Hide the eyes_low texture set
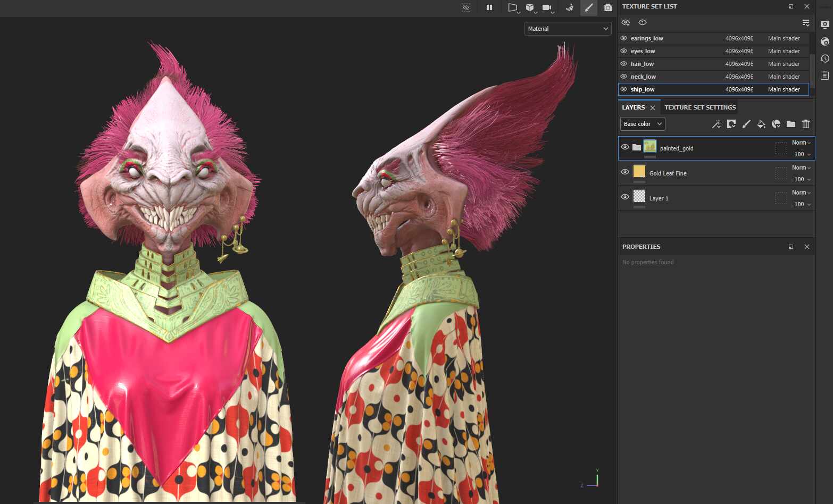The height and width of the screenshot is (504, 833). tap(624, 51)
